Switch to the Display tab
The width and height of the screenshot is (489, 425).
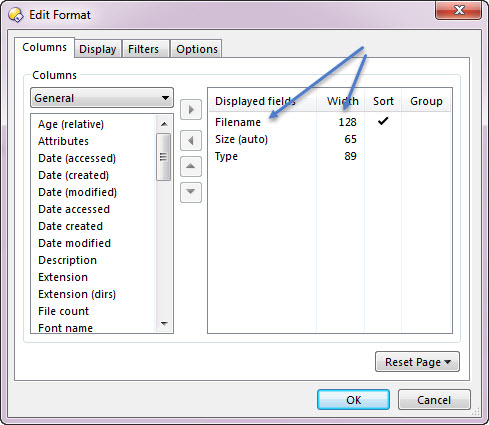pos(97,49)
